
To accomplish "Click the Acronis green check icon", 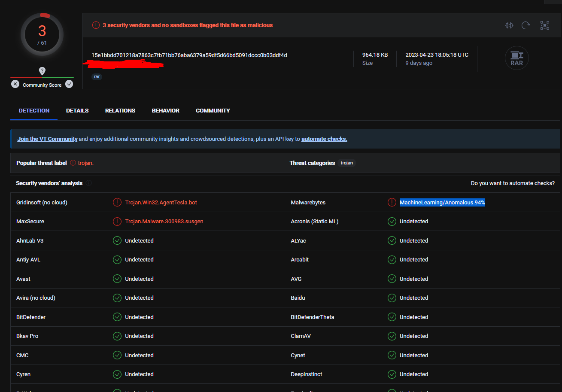I will coord(392,222).
